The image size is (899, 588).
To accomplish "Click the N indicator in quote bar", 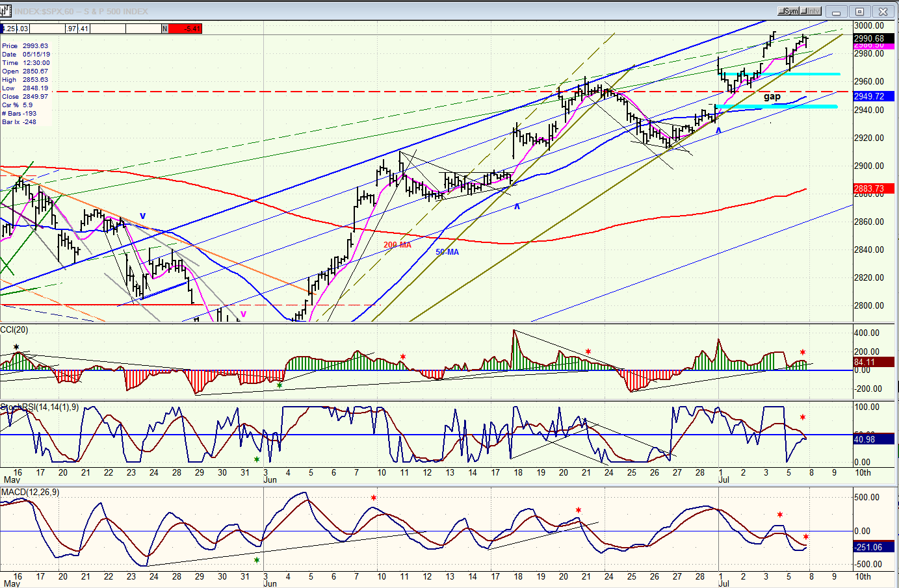I will (x=165, y=29).
